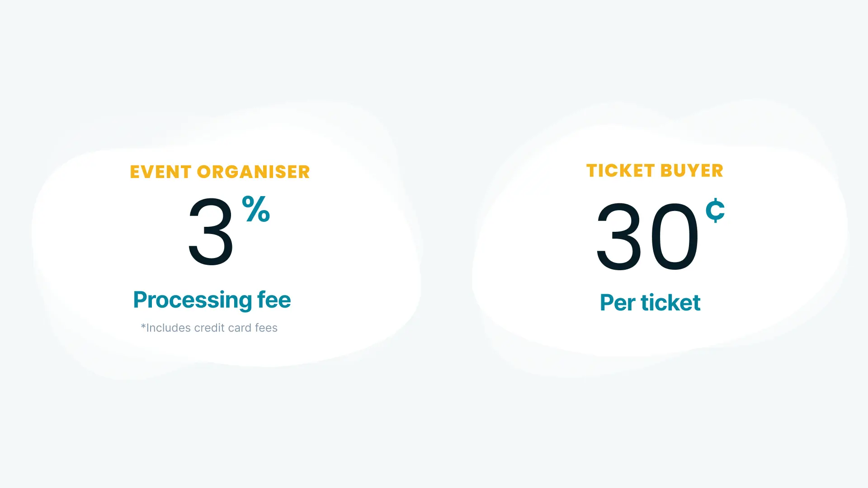
Task: Click the percent symbol beside the 3
Action: coord(256,209)
